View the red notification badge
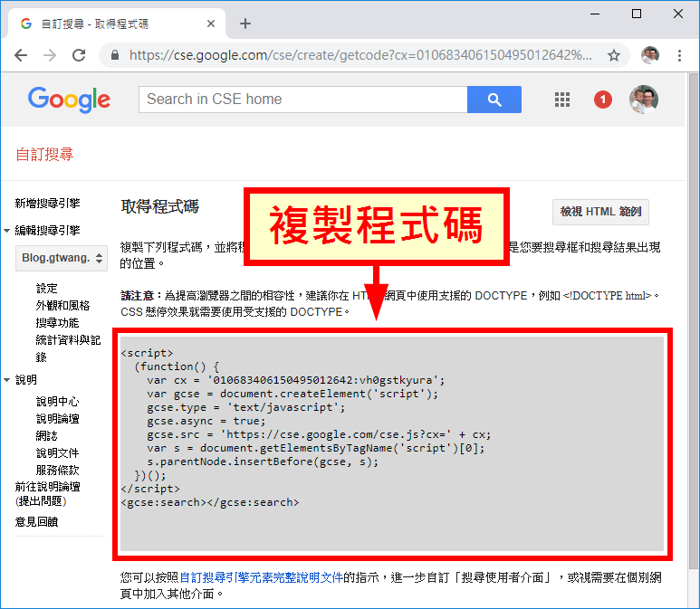This screenshot has width=700, height=609. (603, 100)
